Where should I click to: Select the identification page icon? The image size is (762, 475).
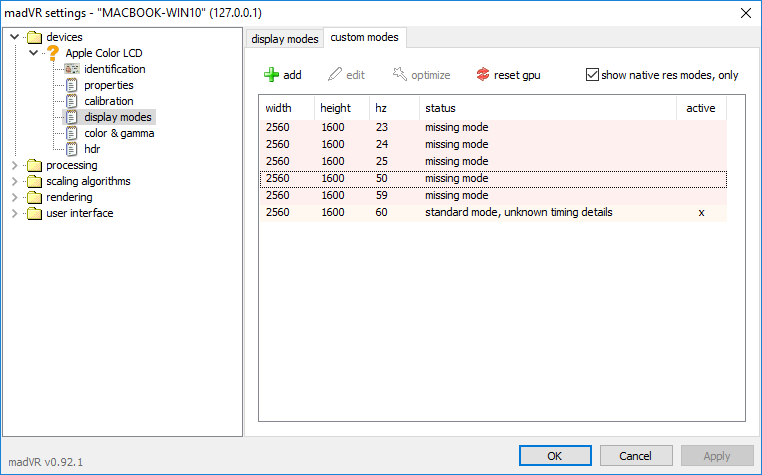[x=72, y=69]
